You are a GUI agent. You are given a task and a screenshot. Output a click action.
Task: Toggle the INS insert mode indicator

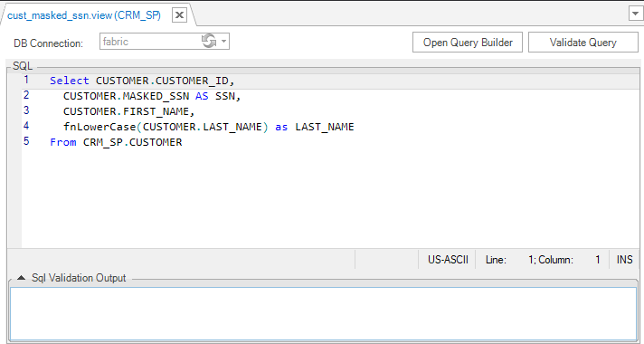click(624, 260)
